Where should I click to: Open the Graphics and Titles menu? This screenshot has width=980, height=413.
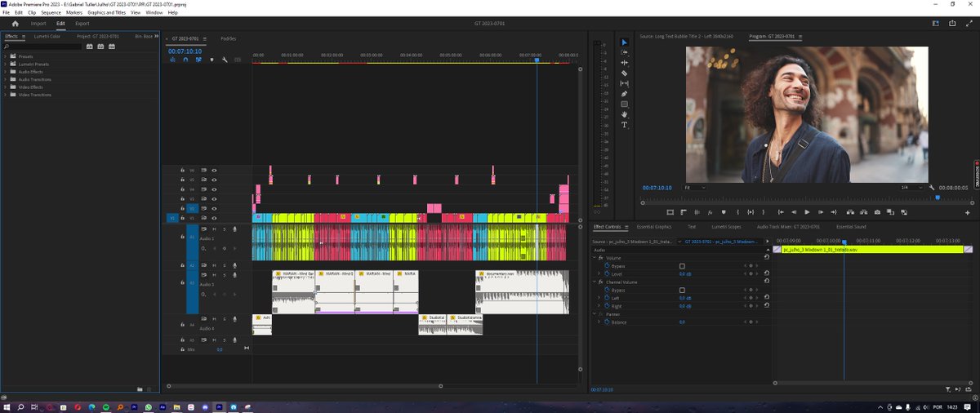(107, 12)
